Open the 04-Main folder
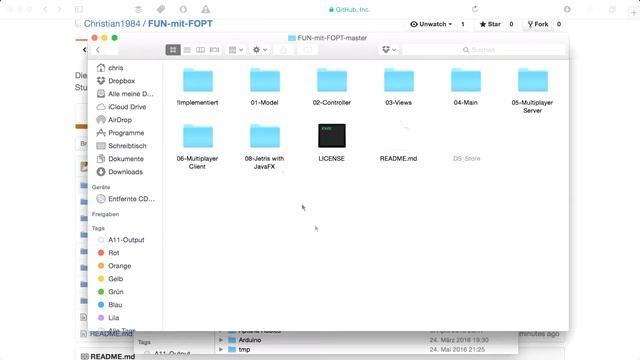Screen dimensions: 640x360 tap(466, 80)
